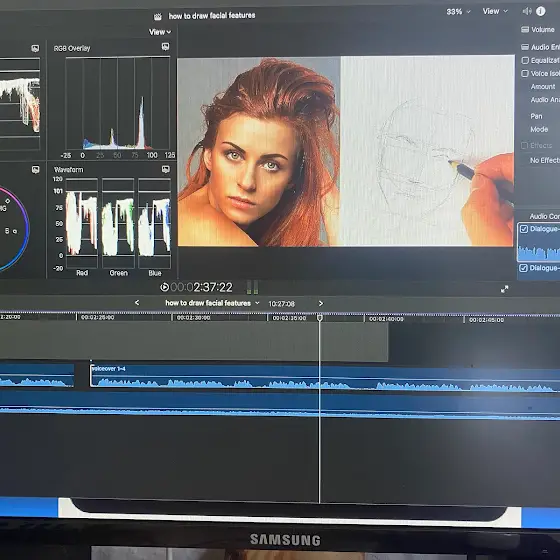Open settings icon of the top-left scope
This screenshot has width=560, height=560.
pos(35,49)
